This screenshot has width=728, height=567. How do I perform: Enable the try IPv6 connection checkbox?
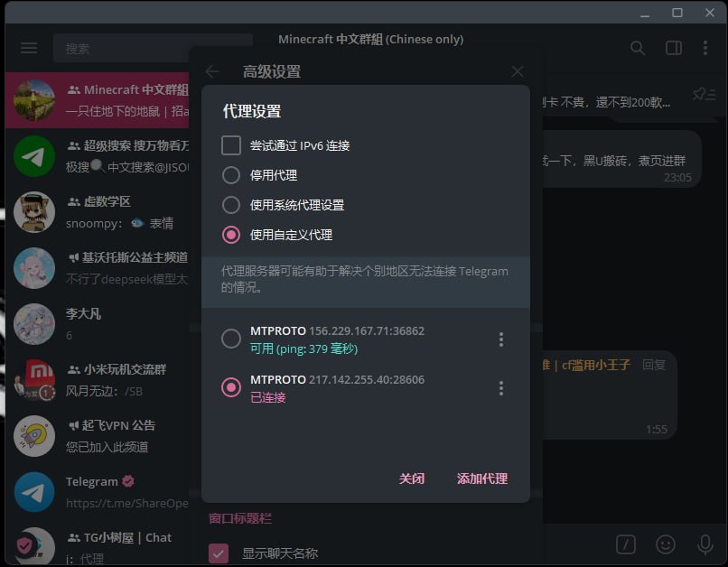(231, 145)
